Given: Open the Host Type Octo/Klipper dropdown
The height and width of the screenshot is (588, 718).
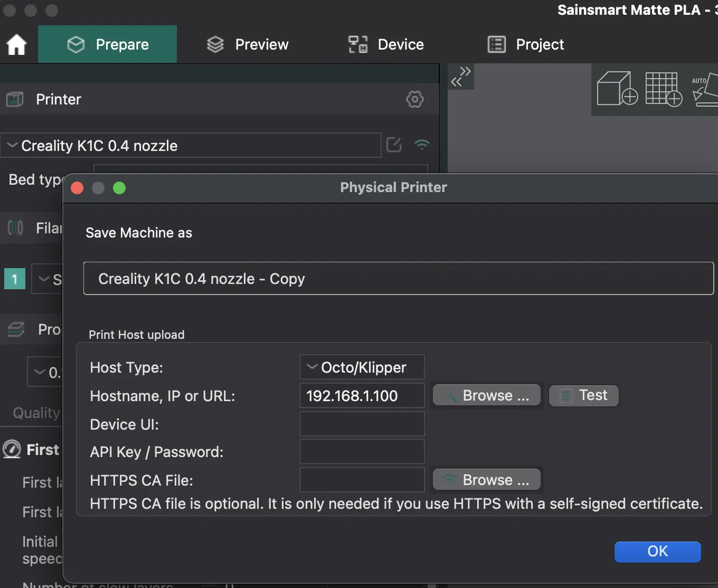Looking at the screenshot, I should pyautogui.click(x=362, y=367).
